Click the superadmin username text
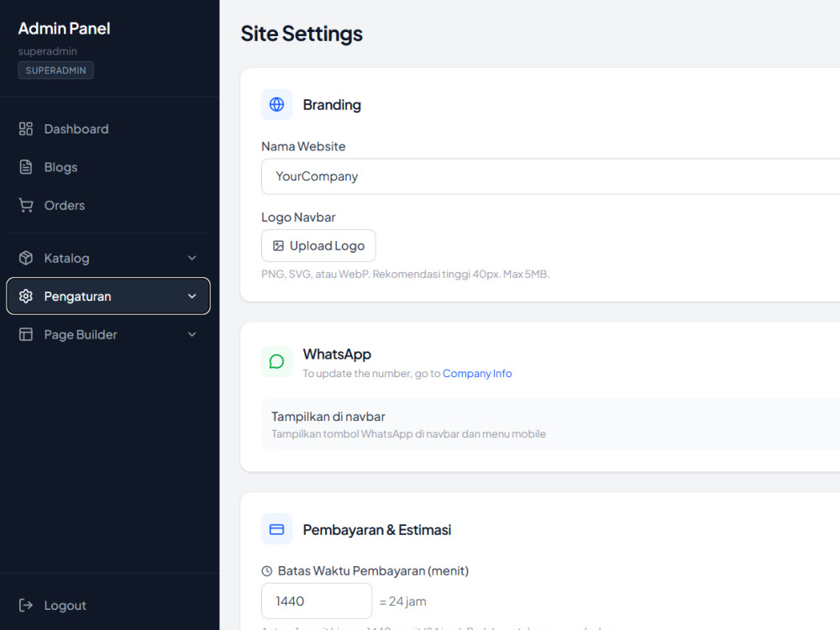The height and width of the screenshot is (630, 840). (48, 51)
